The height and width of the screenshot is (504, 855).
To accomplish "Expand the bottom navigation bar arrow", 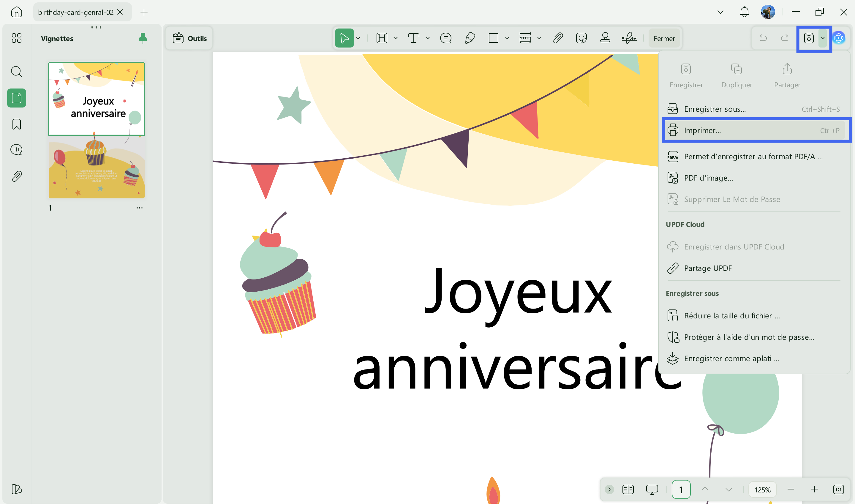I will point(609,489).
